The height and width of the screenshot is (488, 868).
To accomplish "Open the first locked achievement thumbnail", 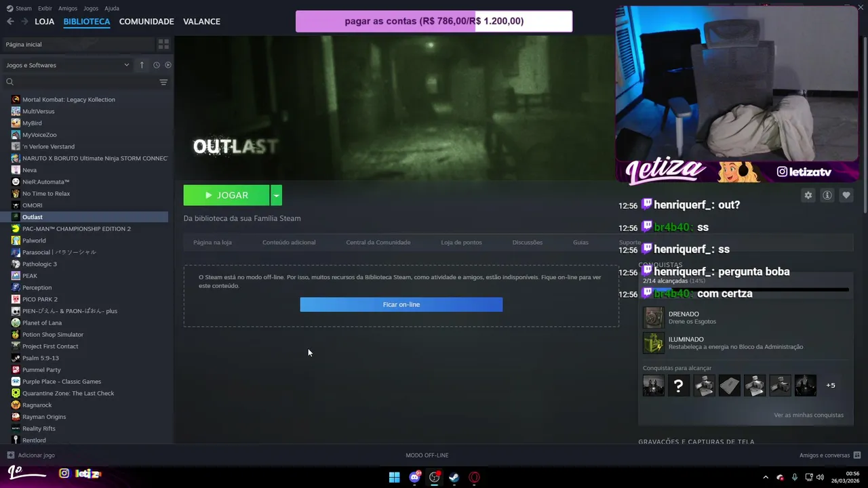I will [x=654, y=385].
